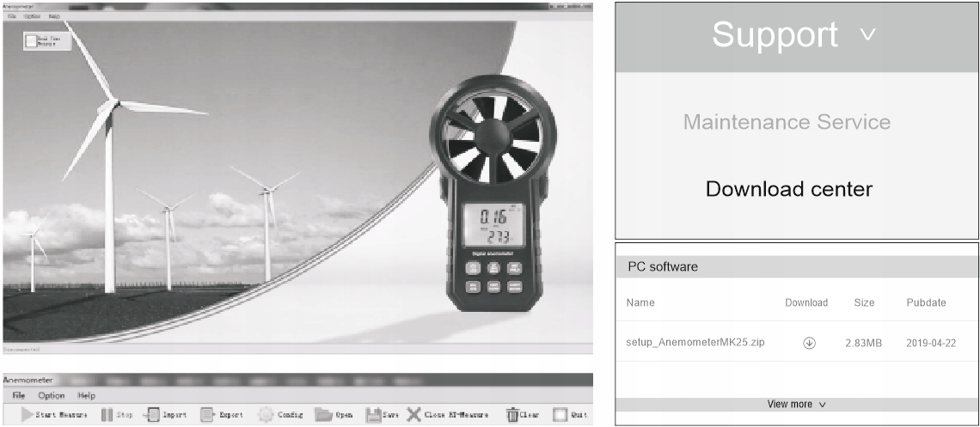Download setup_AnemometerMK25.zip via the arrow icon
The height and width of the screenshot is (427, 980).
point(810,343)
